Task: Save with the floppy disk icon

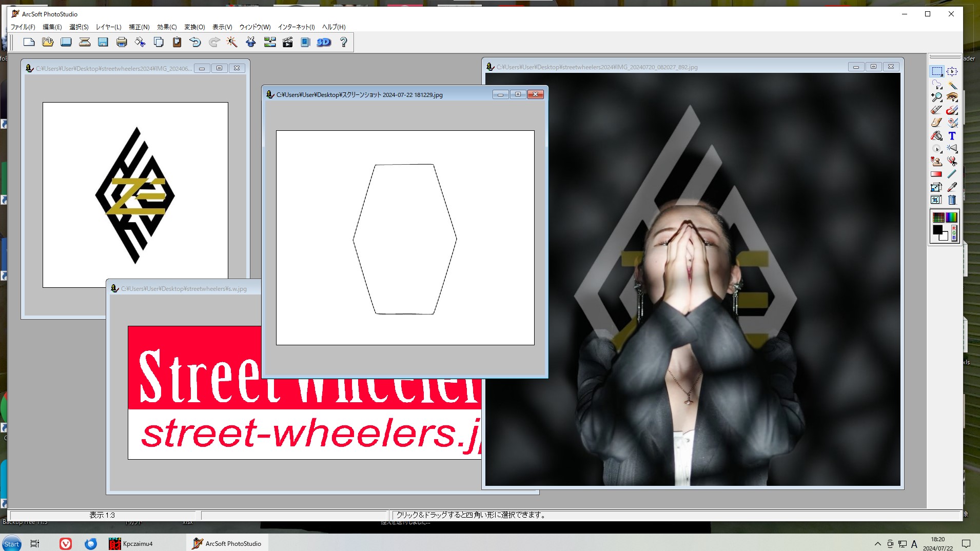Action: (x=103, y=42)
